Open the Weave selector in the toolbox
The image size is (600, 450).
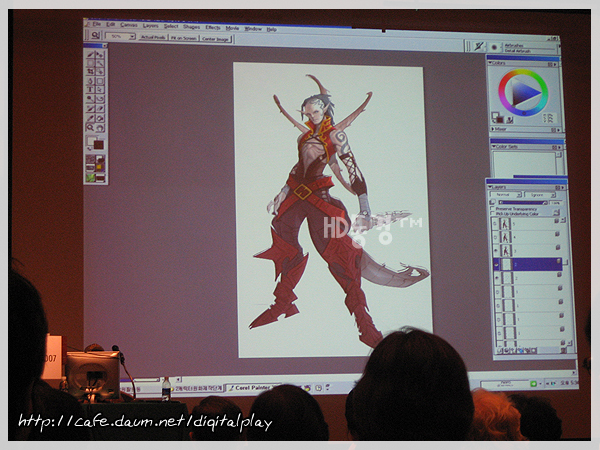100,168
